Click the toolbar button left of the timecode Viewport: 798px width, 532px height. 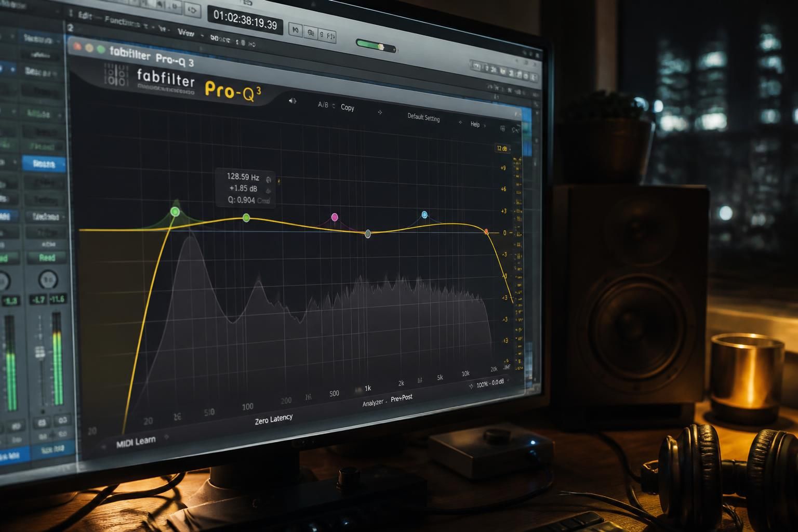point(193,9)
